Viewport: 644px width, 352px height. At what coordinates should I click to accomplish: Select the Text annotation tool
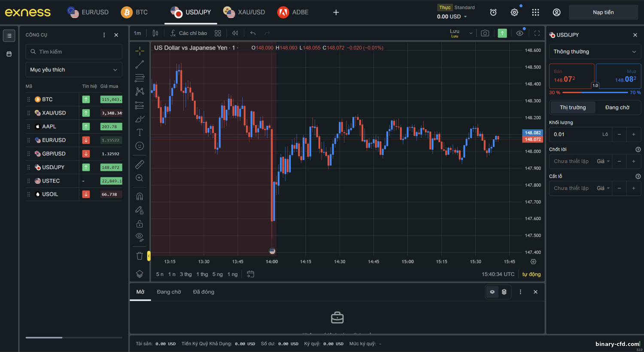coord(140,133)
